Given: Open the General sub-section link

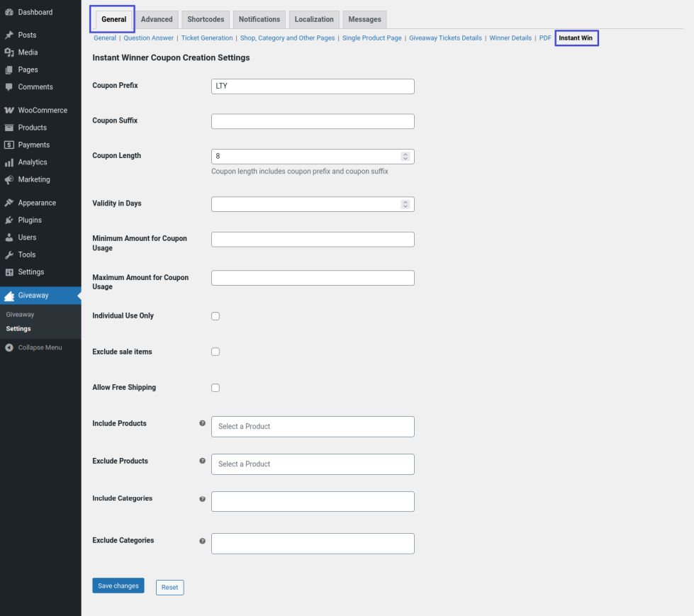Looking at the screenshot, I should click(105, 38).
